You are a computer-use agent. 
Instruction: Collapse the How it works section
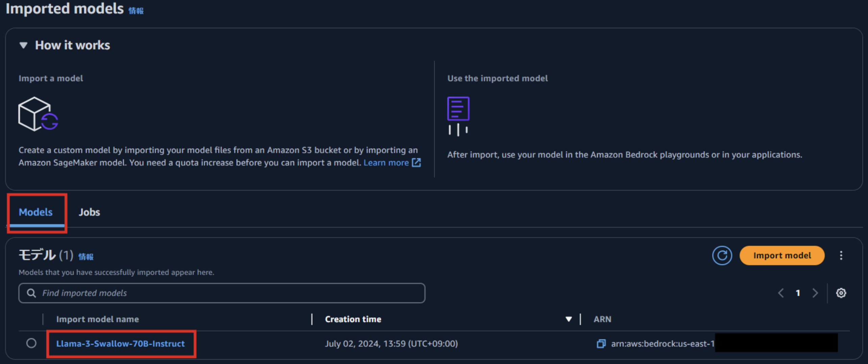coord(23,45)
